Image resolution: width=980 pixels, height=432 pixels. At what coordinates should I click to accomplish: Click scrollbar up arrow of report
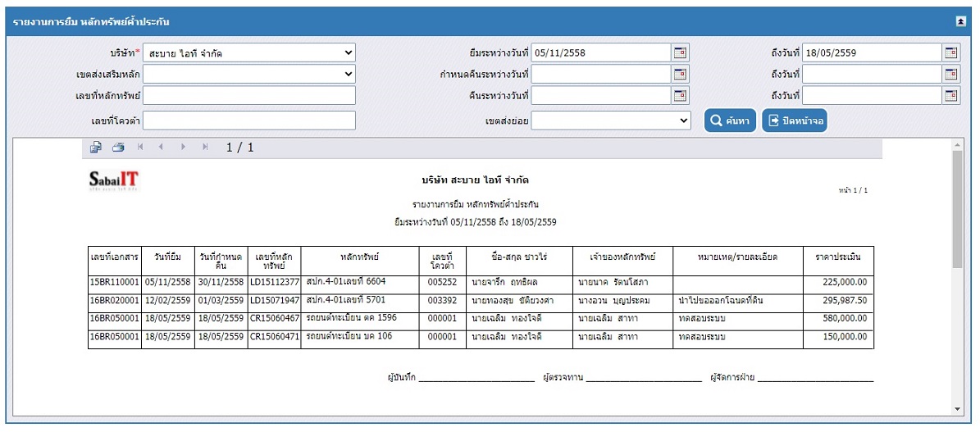coord(958,143)
